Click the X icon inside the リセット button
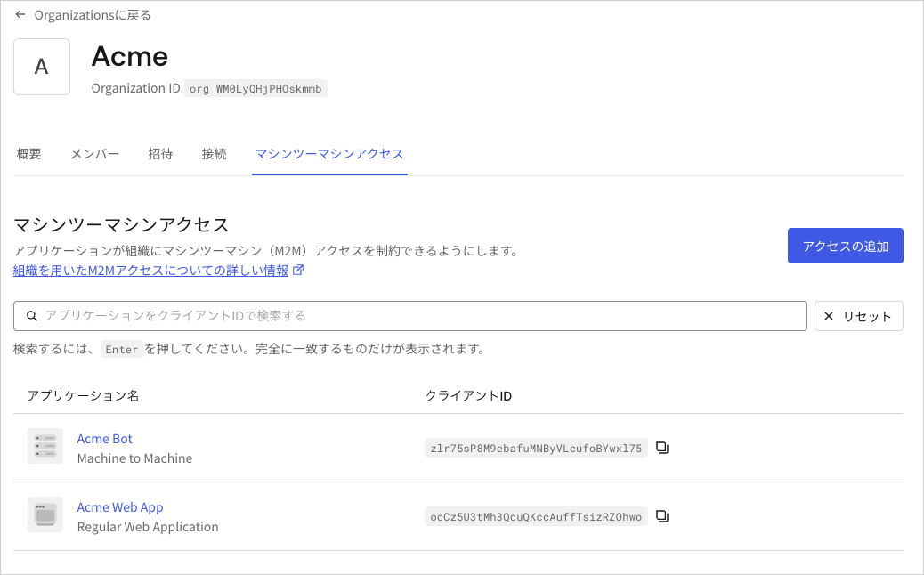This screenshot has width=924, height=575. tap(829, 316)
